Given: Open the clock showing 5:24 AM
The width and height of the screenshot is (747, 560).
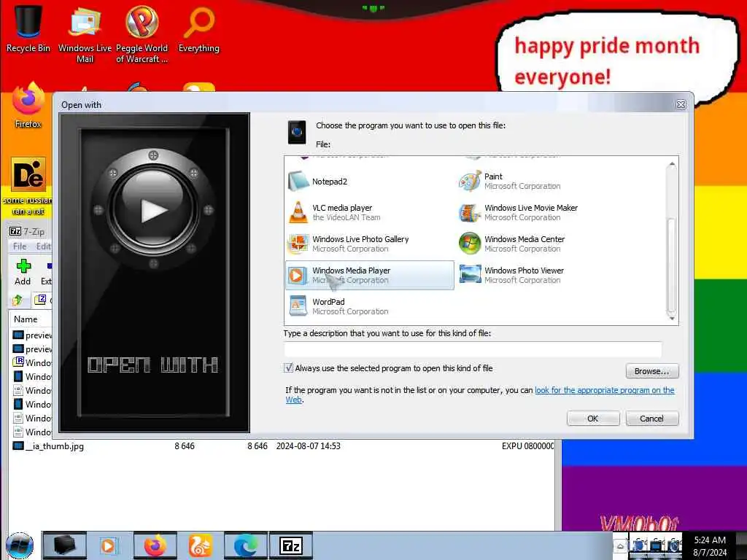Looking at the screenshot, I should (710, 546).
